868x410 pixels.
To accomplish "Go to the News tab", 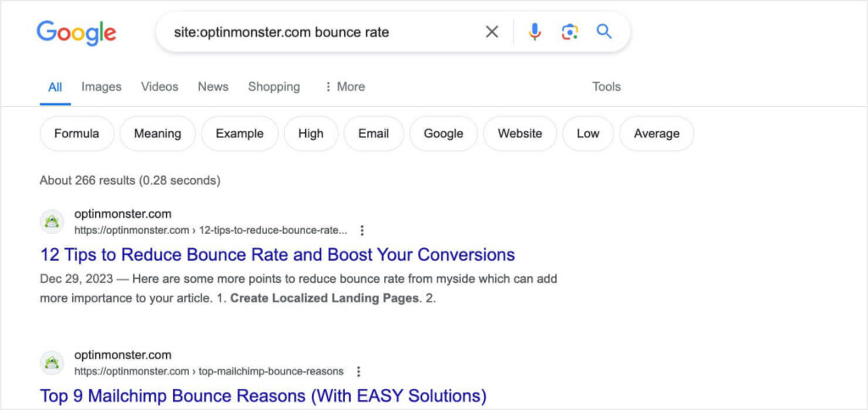I will [x=213, y=86].
